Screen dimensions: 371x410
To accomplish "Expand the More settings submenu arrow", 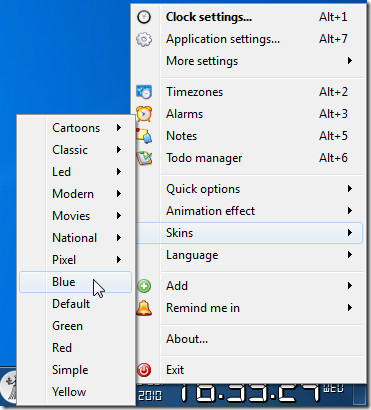I will click(349, 61).
